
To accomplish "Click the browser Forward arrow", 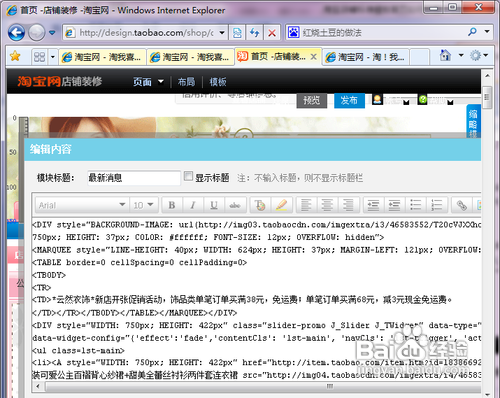I will click(36, 33).
